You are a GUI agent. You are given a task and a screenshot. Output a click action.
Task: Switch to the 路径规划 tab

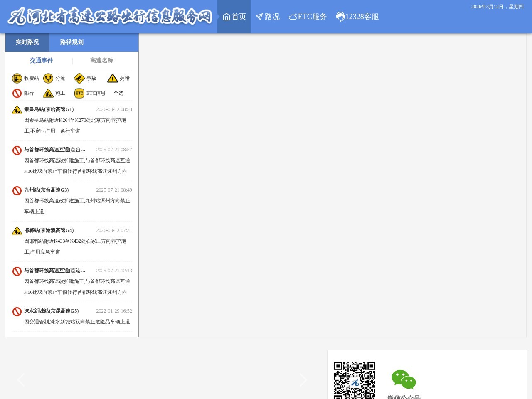71,42
